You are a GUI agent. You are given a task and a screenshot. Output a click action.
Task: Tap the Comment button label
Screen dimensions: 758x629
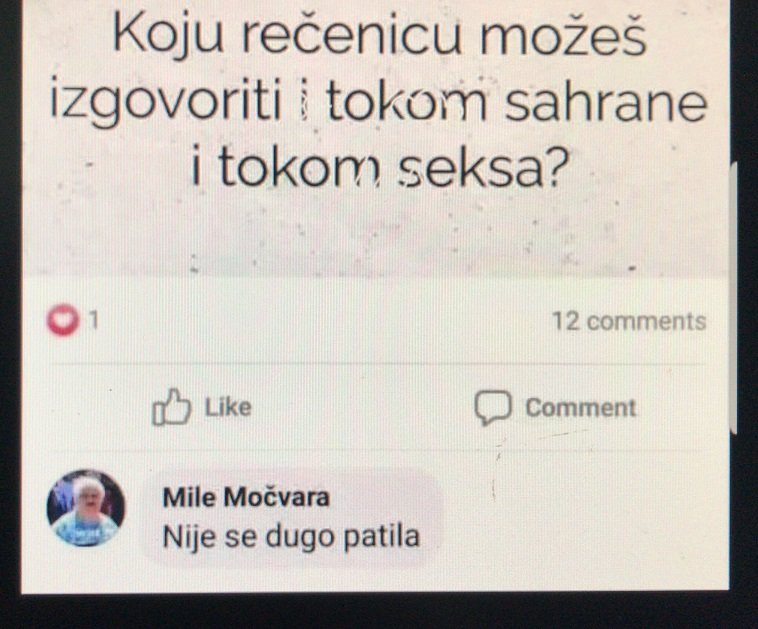click(x=581, y=408)
